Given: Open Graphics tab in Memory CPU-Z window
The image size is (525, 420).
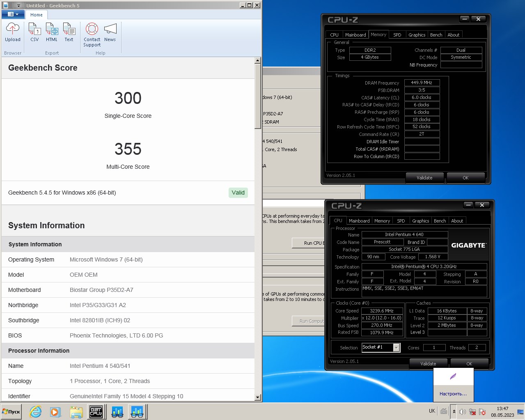Looking at the screenshot, I should point(417,35).
